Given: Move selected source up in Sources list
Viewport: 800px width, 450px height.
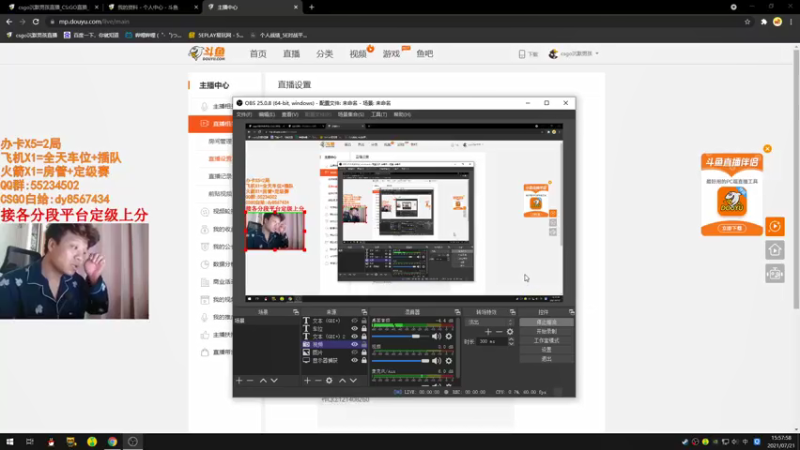Looking at the screenshot, I should [x=342, y=381].
